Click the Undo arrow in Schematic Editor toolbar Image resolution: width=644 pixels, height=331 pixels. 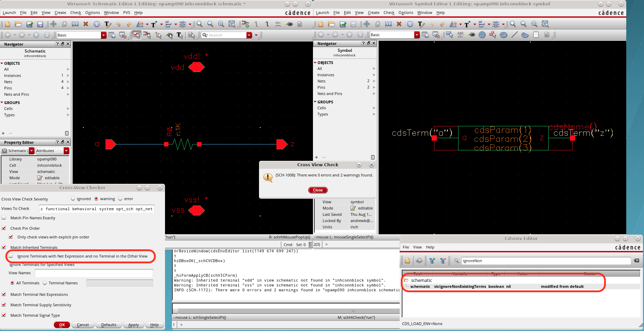(x=118, y=24)
